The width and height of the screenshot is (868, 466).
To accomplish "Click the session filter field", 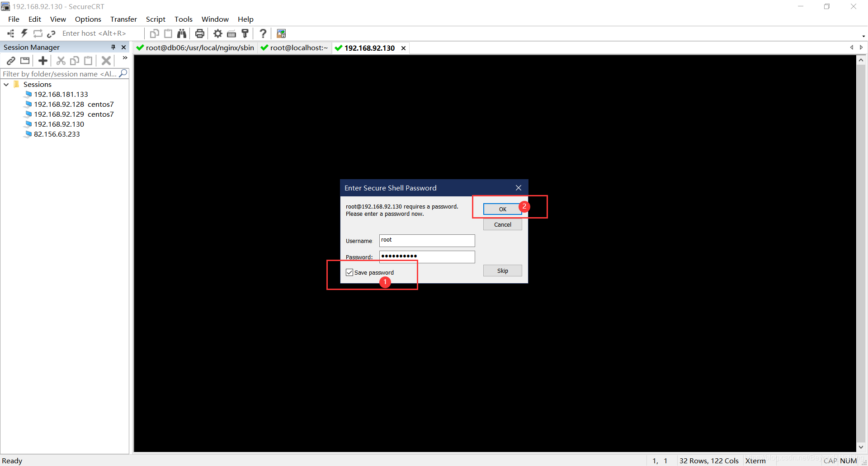I will (60, 74).
